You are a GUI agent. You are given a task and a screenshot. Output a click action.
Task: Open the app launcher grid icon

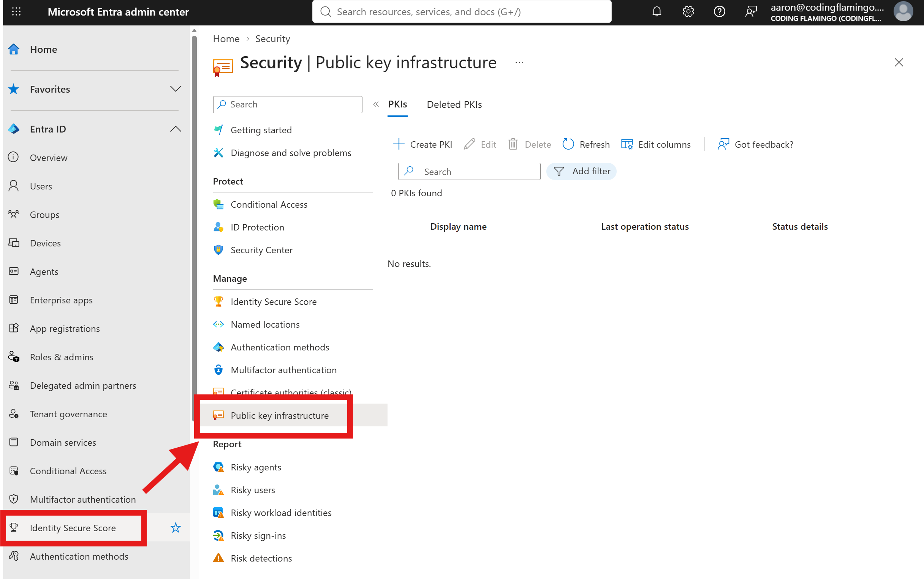(16, 12)
